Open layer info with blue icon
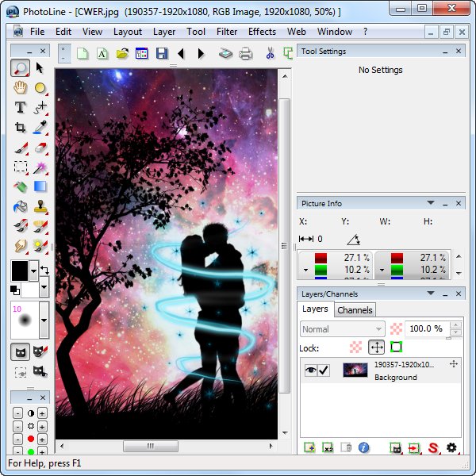 pos(363,448)
